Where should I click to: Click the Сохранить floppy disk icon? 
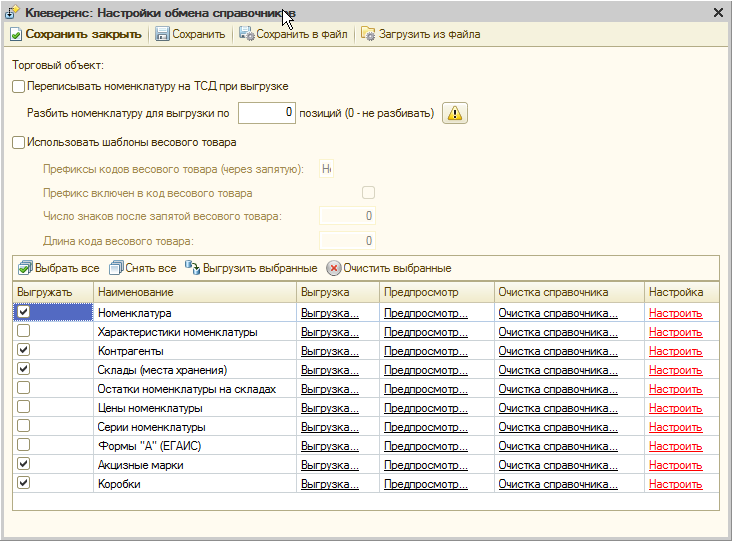[162, 34]
